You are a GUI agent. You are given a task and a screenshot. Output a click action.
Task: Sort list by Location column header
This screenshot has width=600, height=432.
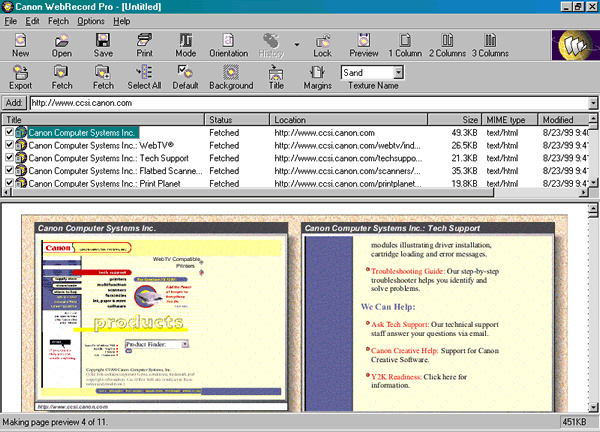coord(349,120)
